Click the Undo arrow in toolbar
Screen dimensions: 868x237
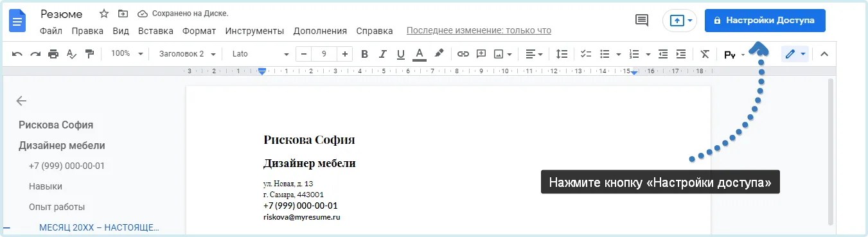[17, 54]
